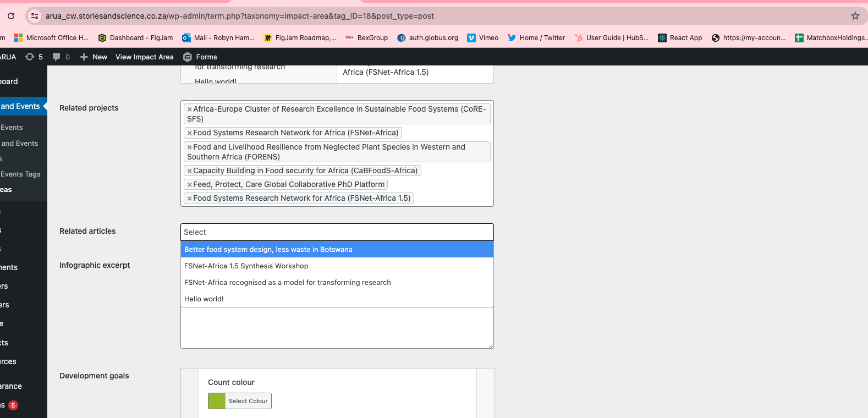The height and width of the screenshot is (418, 868).
Task: Remove the CaBFoodS-Africa project tag
Action: [189, 171]
